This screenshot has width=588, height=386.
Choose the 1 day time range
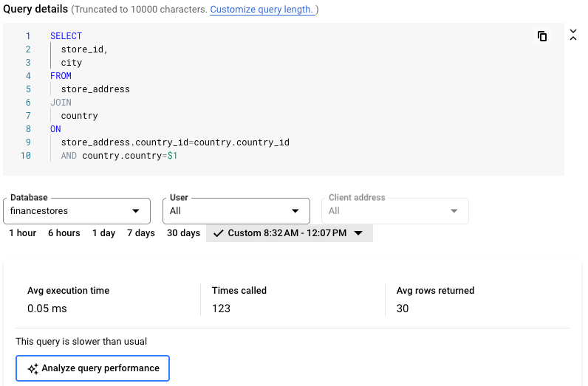103,233
